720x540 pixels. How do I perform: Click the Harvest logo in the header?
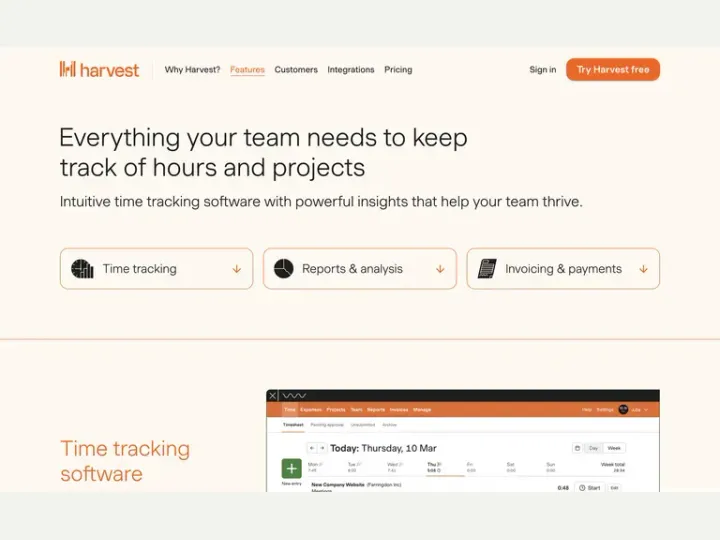pos(99,70)
